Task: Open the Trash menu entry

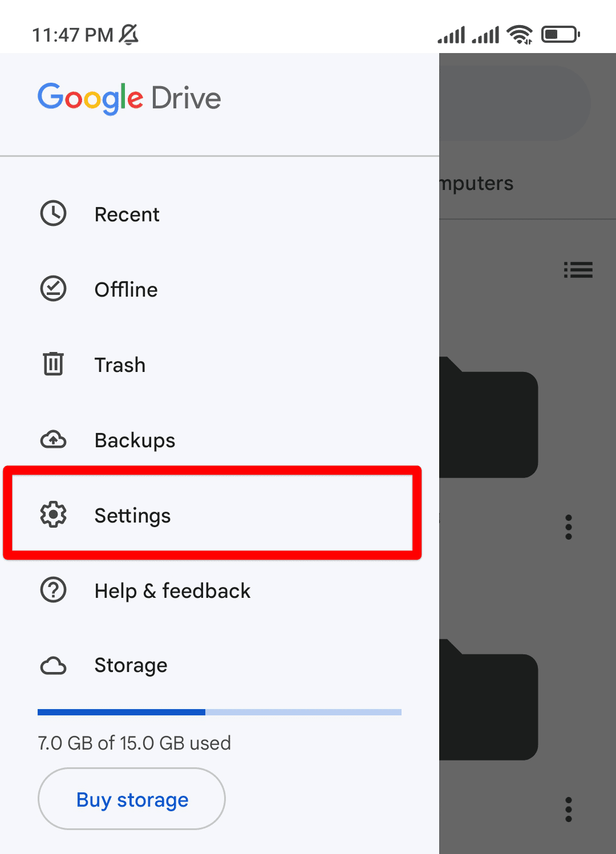Action: tap(220, 365)
